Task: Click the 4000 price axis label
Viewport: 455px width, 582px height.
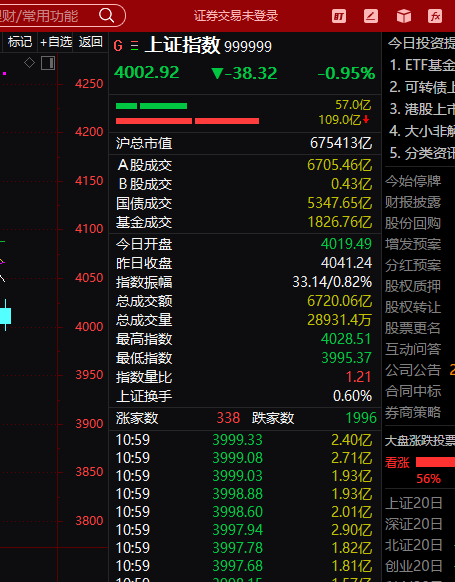Action: pyautogui.click(x=89, y=327)
